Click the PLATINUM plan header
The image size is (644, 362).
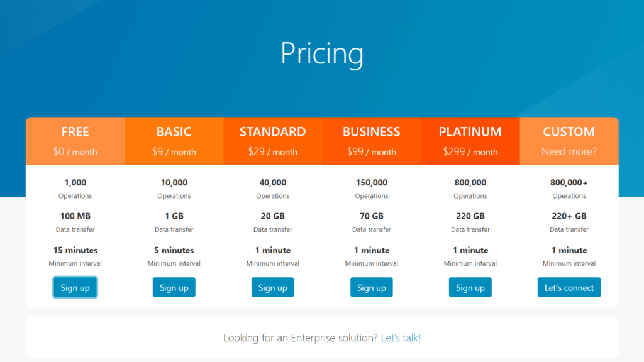tap(470, 132)
